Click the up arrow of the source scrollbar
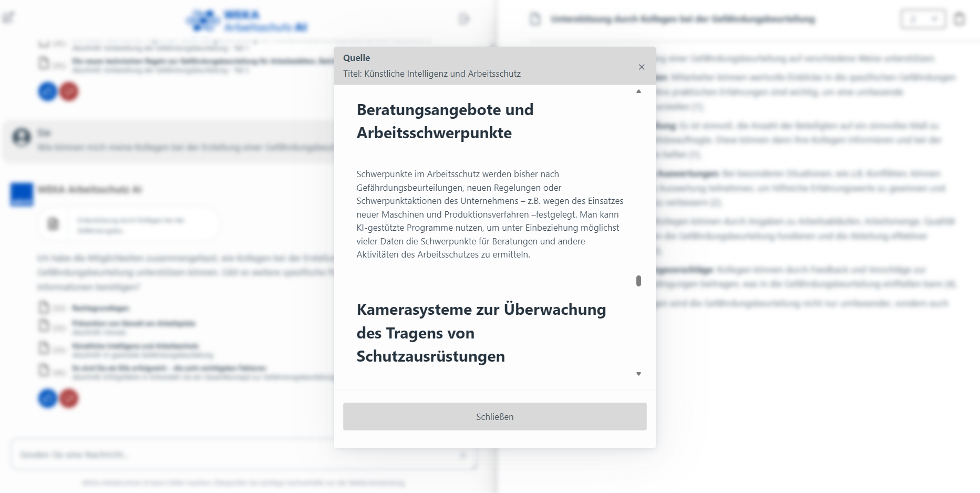Image resolution: width=980 pixels, height=493 pixels. click(x=639, y=91)
